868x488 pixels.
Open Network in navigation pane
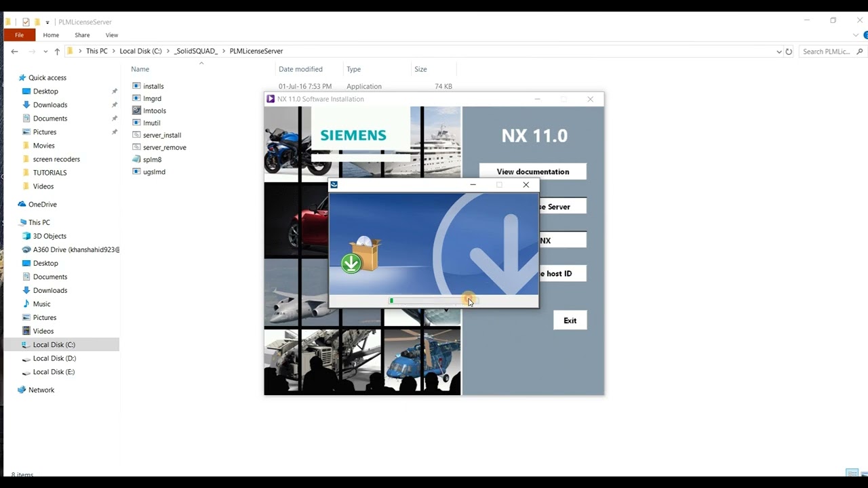41,390
